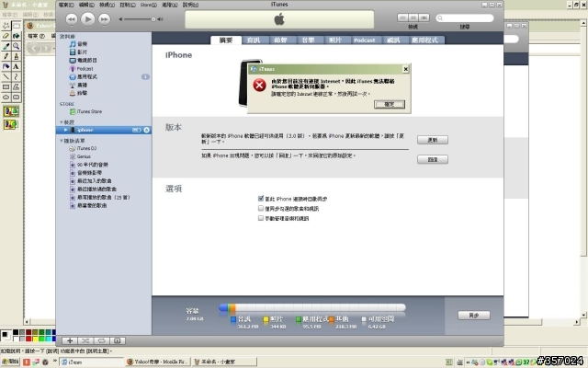
Task: Adjust the iTunes volume slider
Action: [141, 19]
